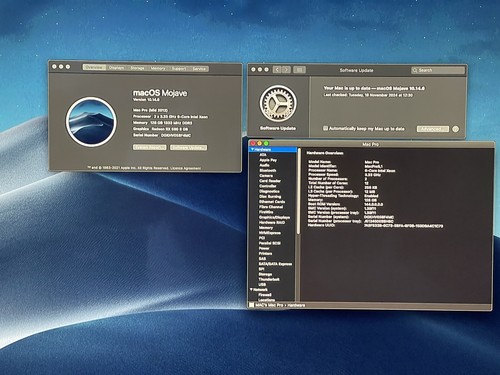This screenshot has height=375, width=500.
Task: Open the help question mark button
Action: point(456,129)
